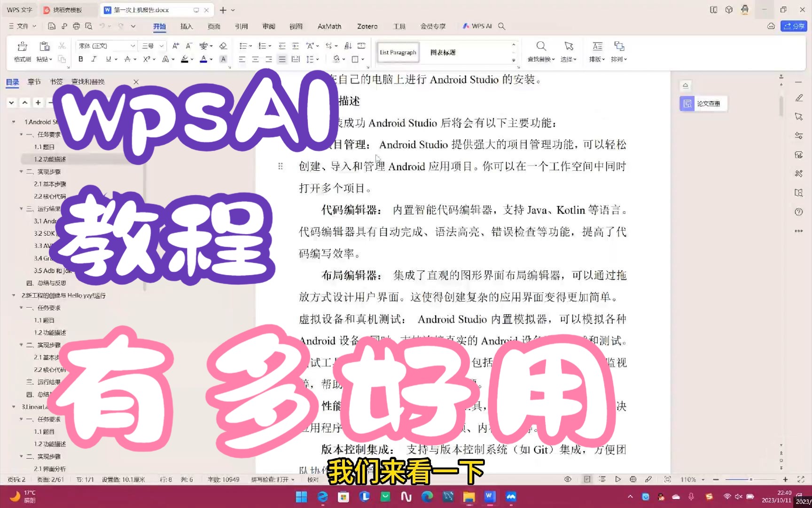Collapse the 二、实现步骤 node above 2.1 基本步骤

[21, 172]
